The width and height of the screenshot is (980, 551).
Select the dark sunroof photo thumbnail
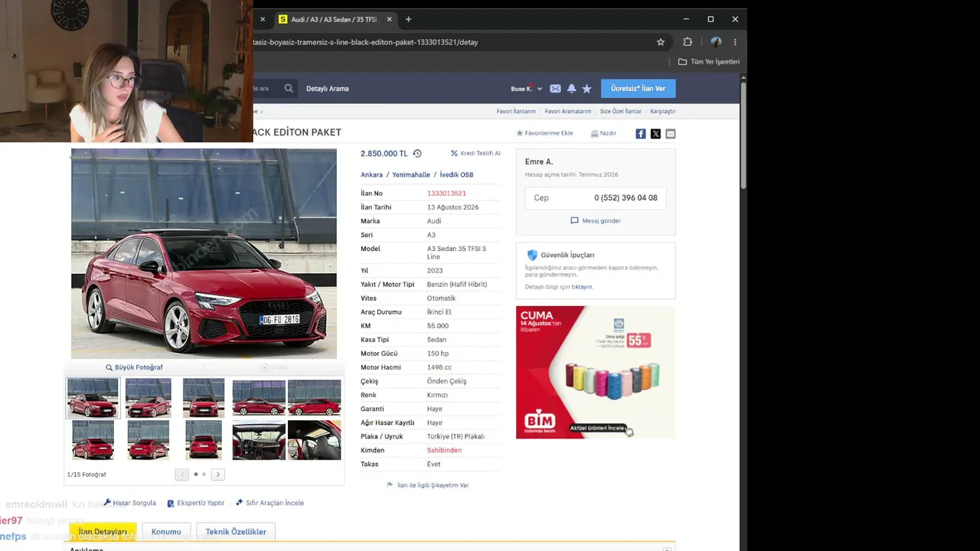(314, 440)
